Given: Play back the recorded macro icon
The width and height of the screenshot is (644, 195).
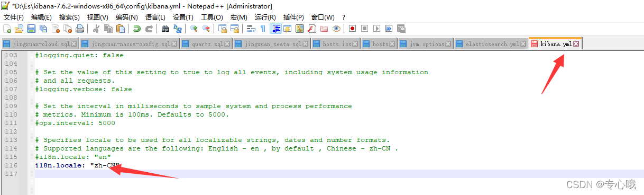Looking at the screenshot, I should coord(377,29).
